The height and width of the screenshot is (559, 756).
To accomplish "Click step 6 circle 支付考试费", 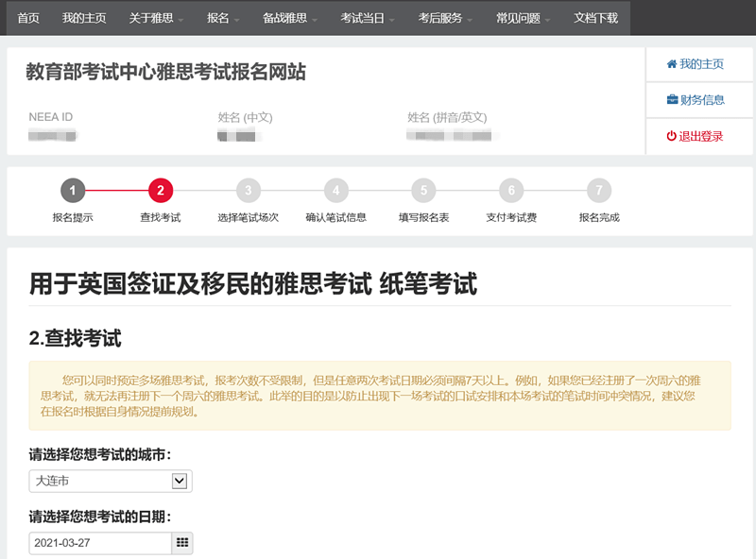I will pyautogui.click(x=511, y=191).
